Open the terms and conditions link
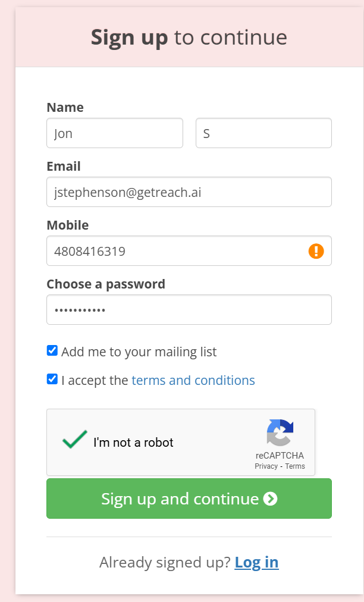The width and height of the screenshot is (364, 602). tap(193, 380)
